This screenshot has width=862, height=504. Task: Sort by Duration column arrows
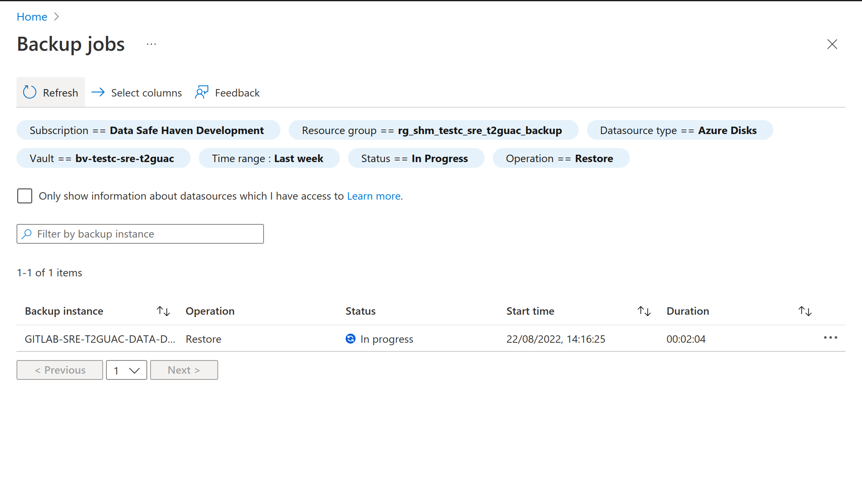pyautogui.click(x=805, y=311)
